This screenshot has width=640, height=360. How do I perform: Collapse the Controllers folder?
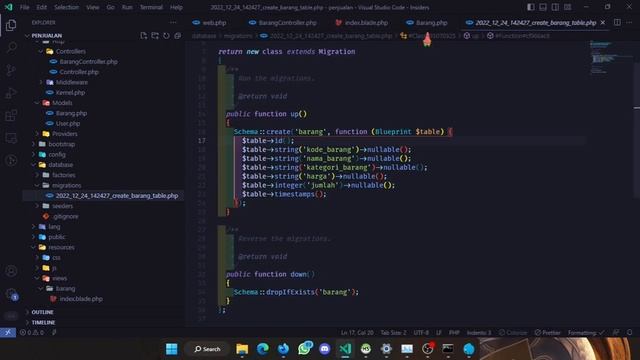click(71, 51)
